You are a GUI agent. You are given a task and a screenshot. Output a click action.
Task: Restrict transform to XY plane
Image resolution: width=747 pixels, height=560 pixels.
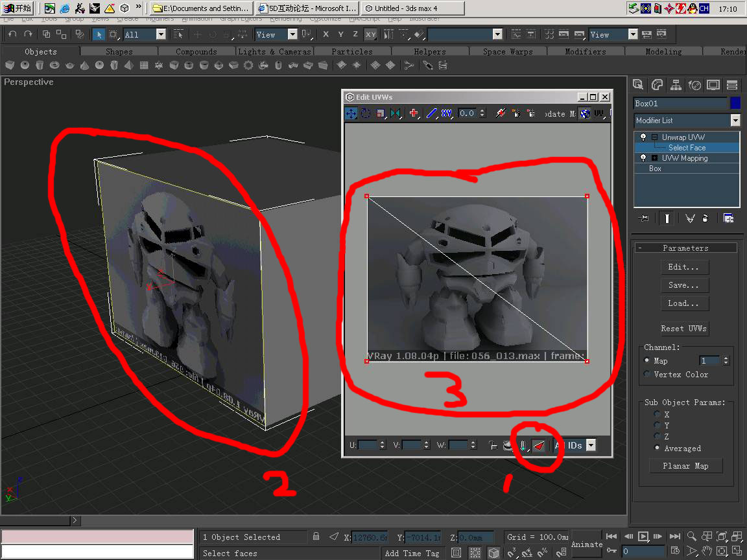click(x=371, y=34)
